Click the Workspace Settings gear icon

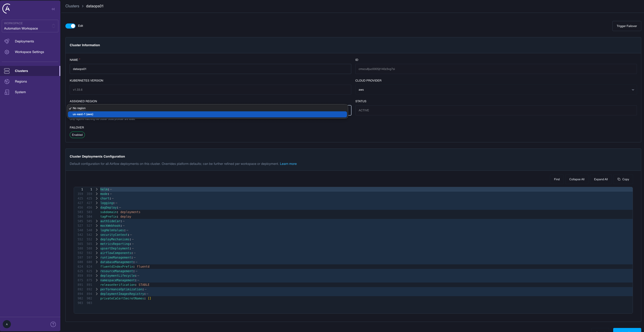pyautogui.click(x=7, y=52)
